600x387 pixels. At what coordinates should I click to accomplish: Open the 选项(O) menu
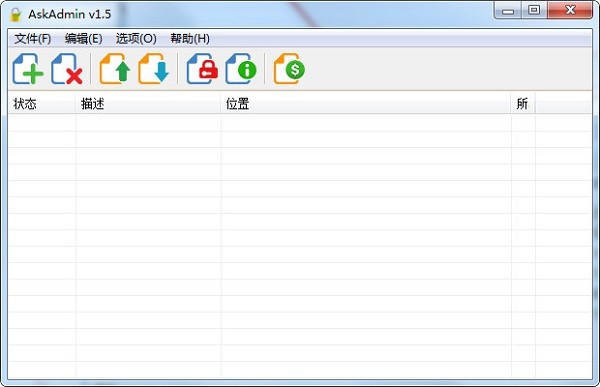pyautogui.click(x=136, y=39)
